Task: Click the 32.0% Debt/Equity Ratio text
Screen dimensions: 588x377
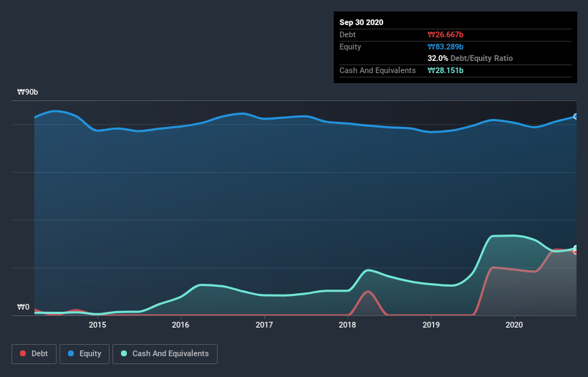Action: click(471, 59)
